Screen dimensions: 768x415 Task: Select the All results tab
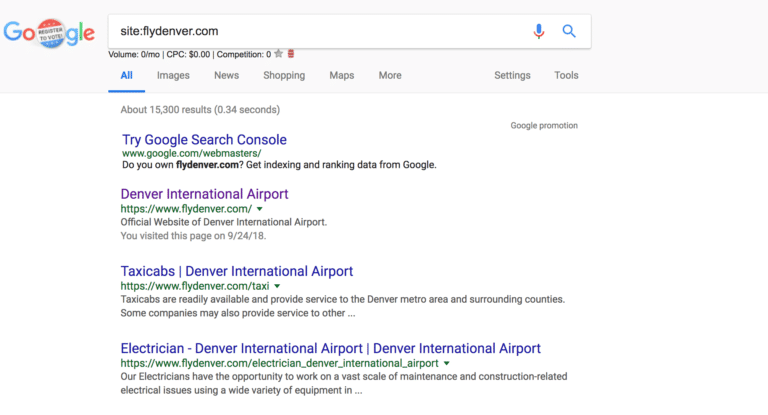pyautogui.click(x=126, y=75)
